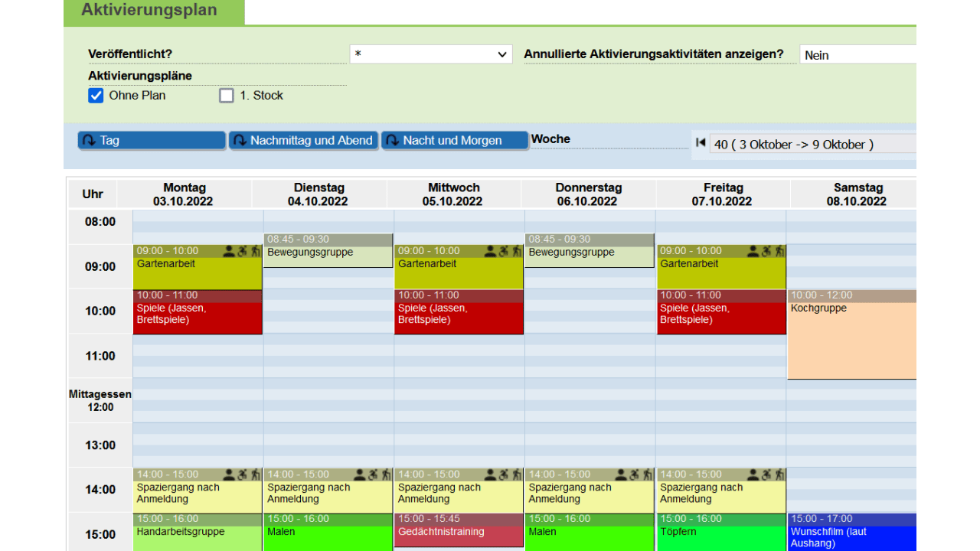
Task: Click wheelchair icon on Wednesday Gartenarbeit
Action: pos(504,250)
